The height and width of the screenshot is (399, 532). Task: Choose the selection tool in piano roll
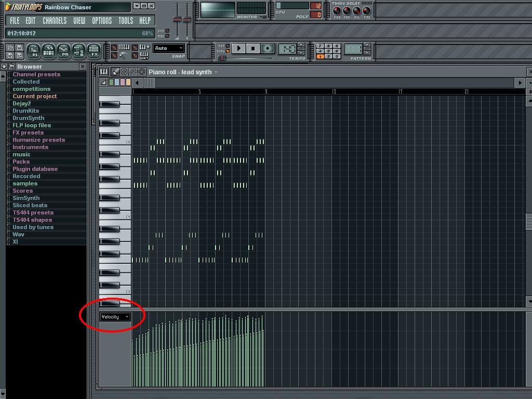[141, 72]
